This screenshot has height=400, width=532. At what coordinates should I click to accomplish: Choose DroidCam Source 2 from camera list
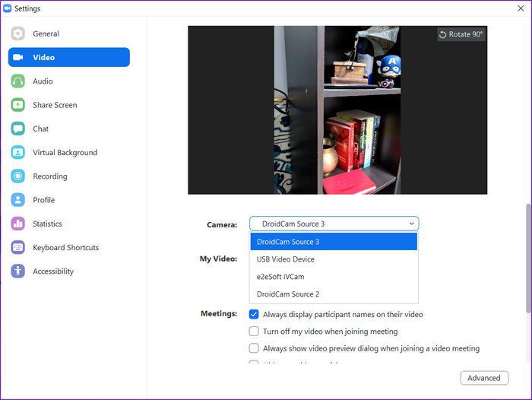click(x=334, y=294)
